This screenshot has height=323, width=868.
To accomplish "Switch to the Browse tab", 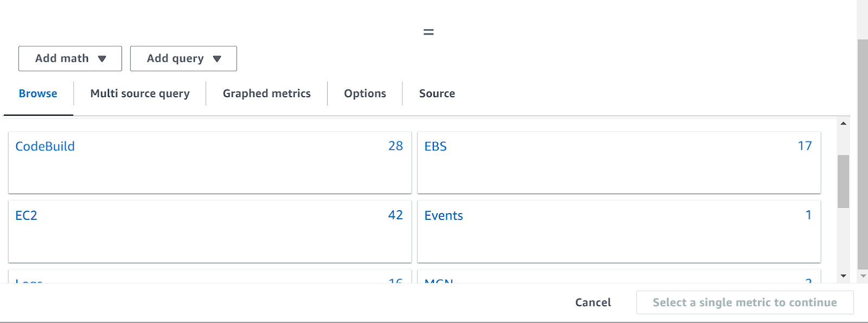I will [x=38, y=93].
